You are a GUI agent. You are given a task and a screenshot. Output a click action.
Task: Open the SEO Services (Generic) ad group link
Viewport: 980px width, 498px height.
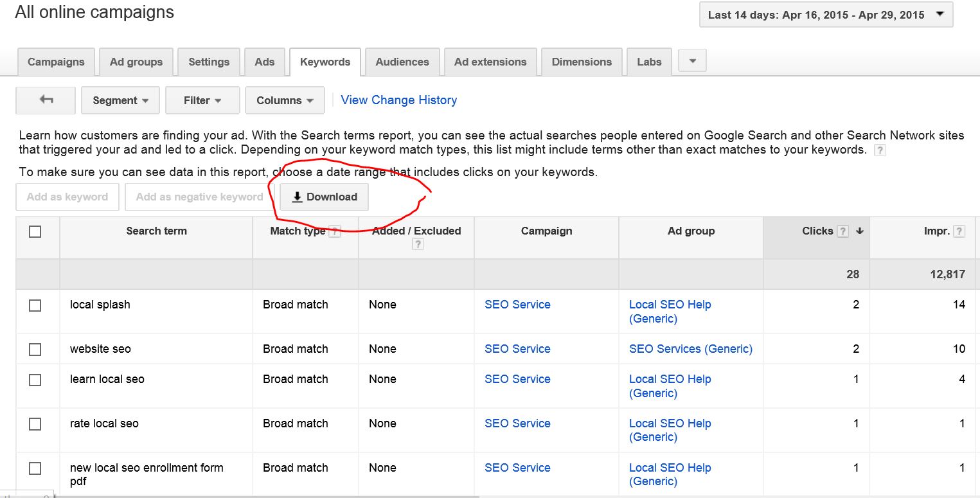(x=691, y=349)
